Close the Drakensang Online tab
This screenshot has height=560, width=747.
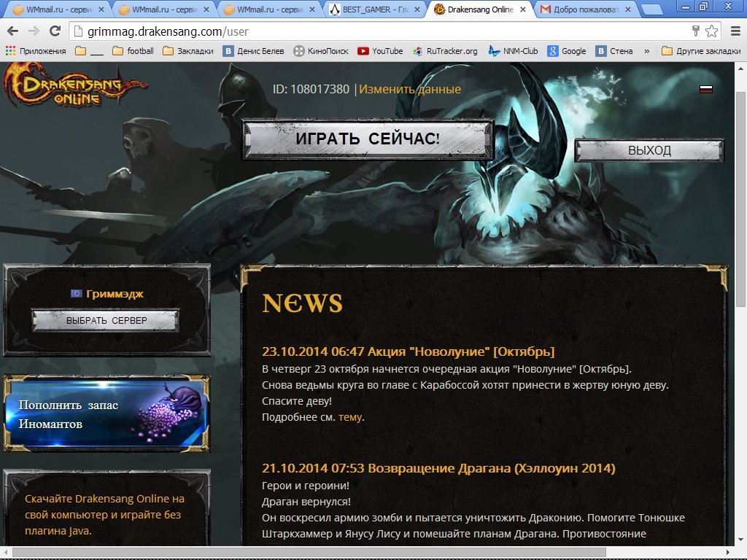[x=522, y=9]
